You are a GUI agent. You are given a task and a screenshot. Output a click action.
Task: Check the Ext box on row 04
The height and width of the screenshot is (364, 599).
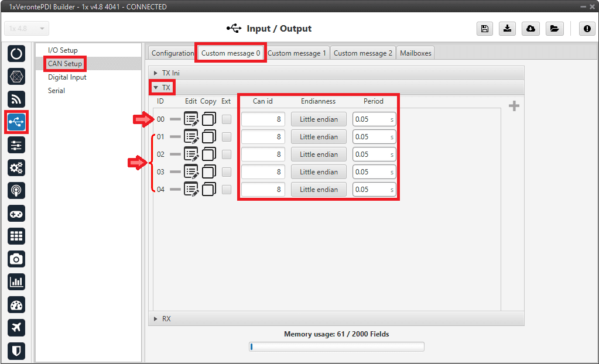tap(227, 190)
